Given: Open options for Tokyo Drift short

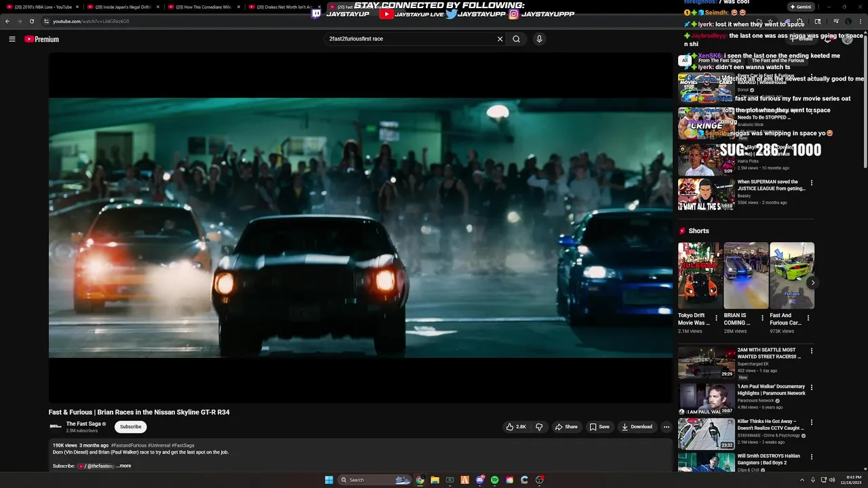Looking at the screenshot, I should click(x=716, y=318).
